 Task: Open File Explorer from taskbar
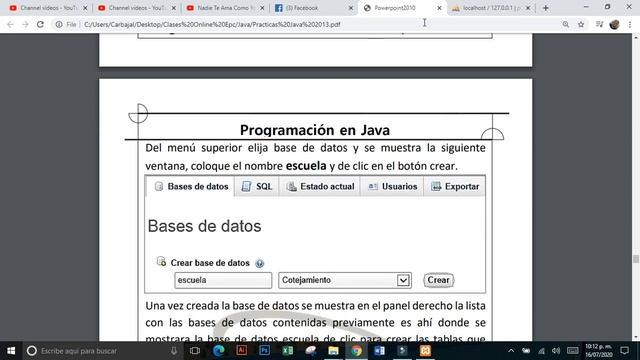(333, 351)
